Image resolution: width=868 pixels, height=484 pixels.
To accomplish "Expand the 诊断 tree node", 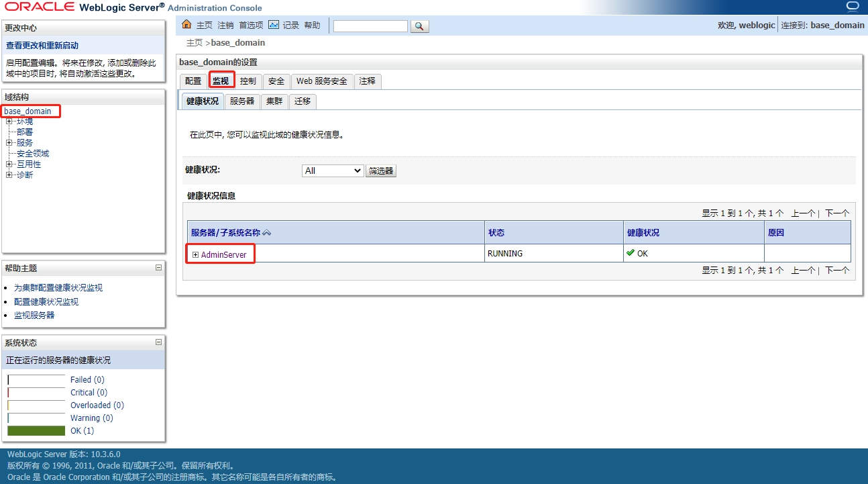I will pos(9,175).
